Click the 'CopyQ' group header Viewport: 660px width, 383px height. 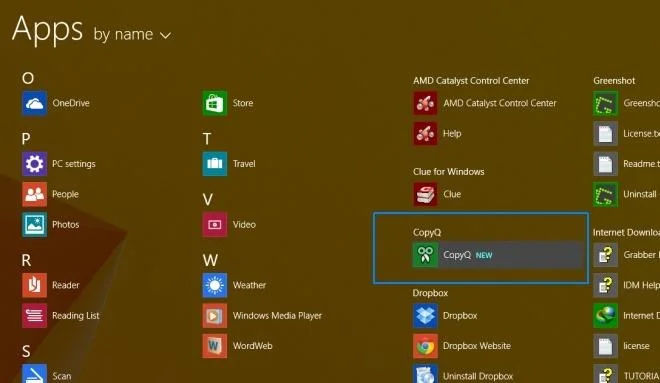(427, 232)
